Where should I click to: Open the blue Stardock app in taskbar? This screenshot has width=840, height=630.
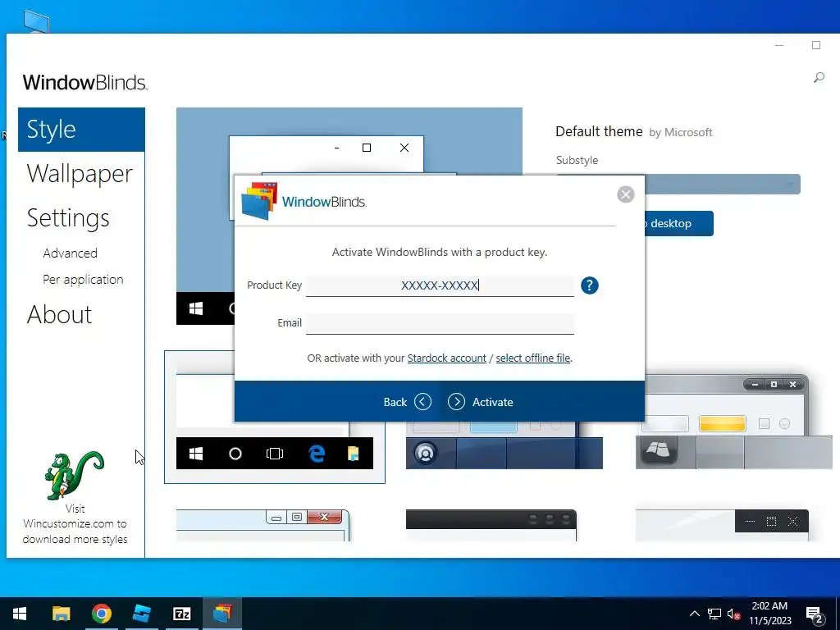point(141,614)
